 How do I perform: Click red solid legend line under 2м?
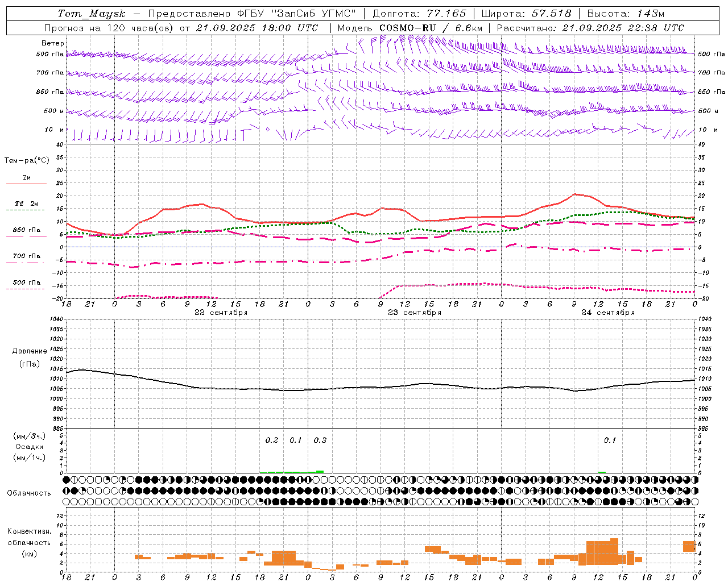tap(26, 184)
